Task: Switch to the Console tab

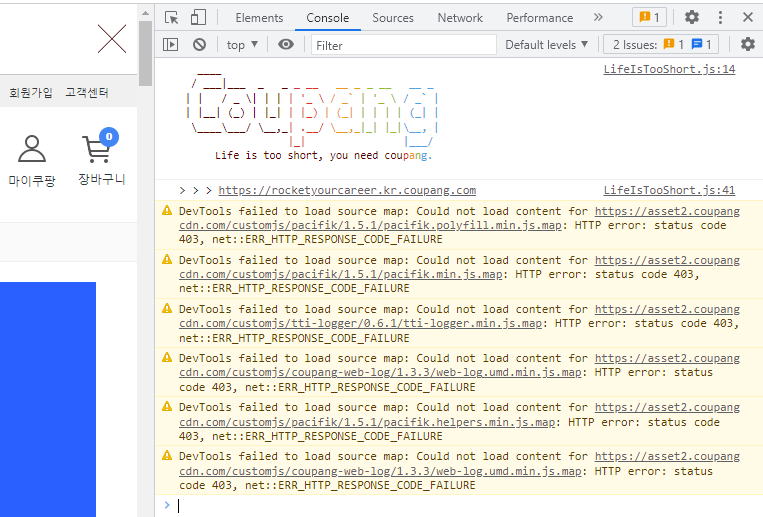Action: point(327,18)
